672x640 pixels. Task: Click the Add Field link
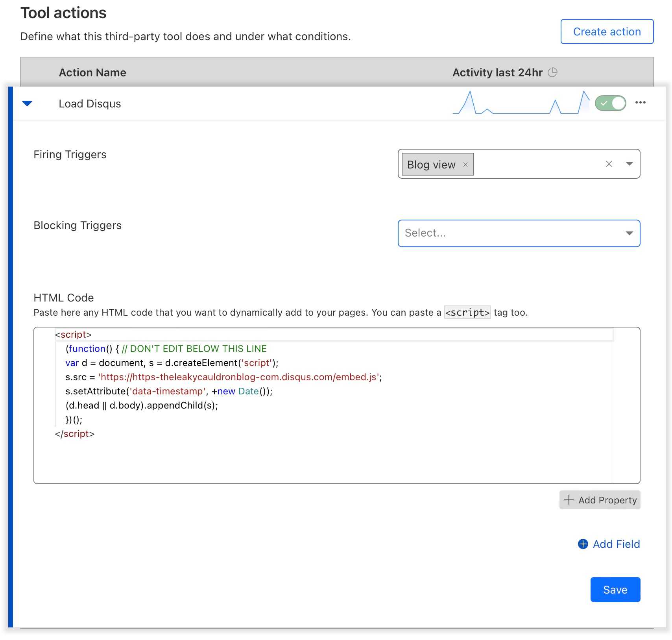pos(616,544)
